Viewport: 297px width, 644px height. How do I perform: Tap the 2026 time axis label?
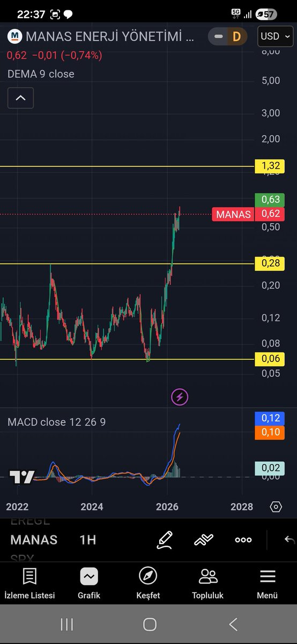tap(167, 507)
